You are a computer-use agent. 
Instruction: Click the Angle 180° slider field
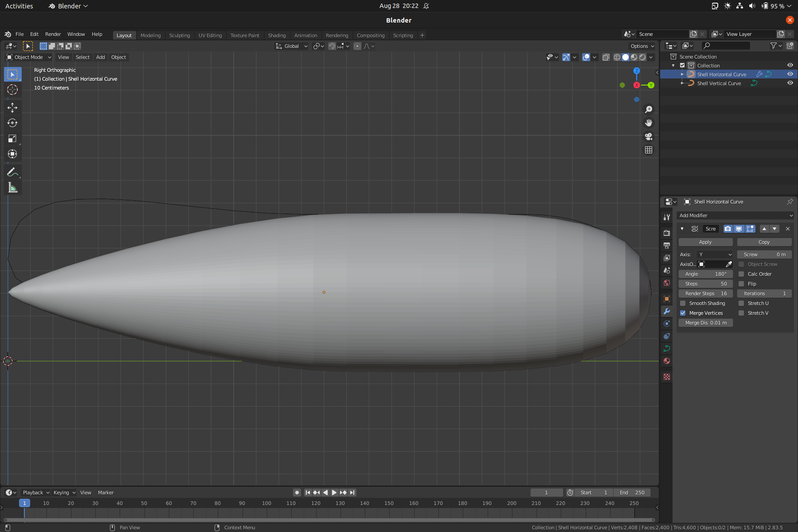[705, 274]
